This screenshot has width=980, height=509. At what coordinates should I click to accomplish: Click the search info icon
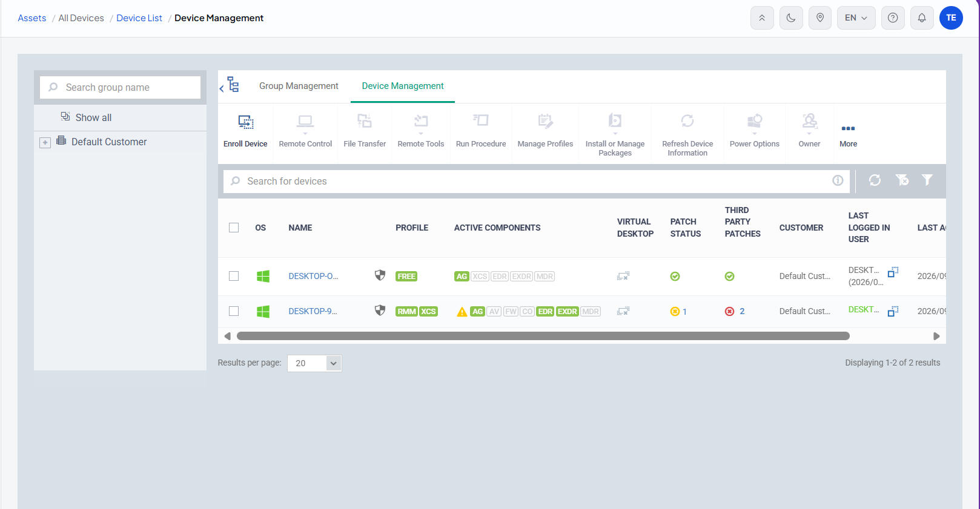click(x=838, y=180)
